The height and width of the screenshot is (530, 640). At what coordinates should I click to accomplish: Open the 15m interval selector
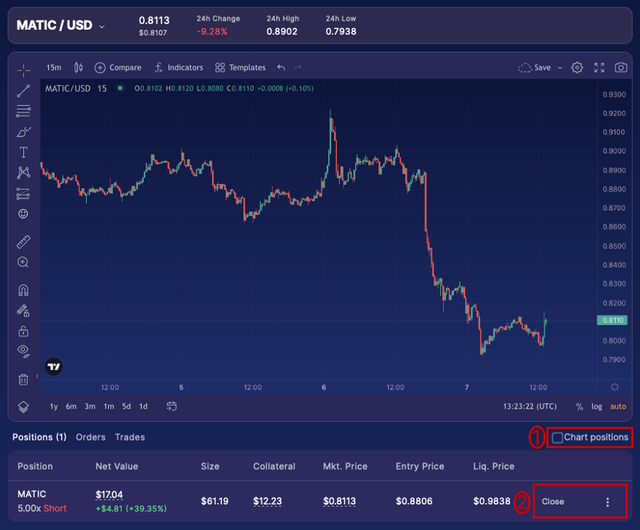[x=54, y=67]
